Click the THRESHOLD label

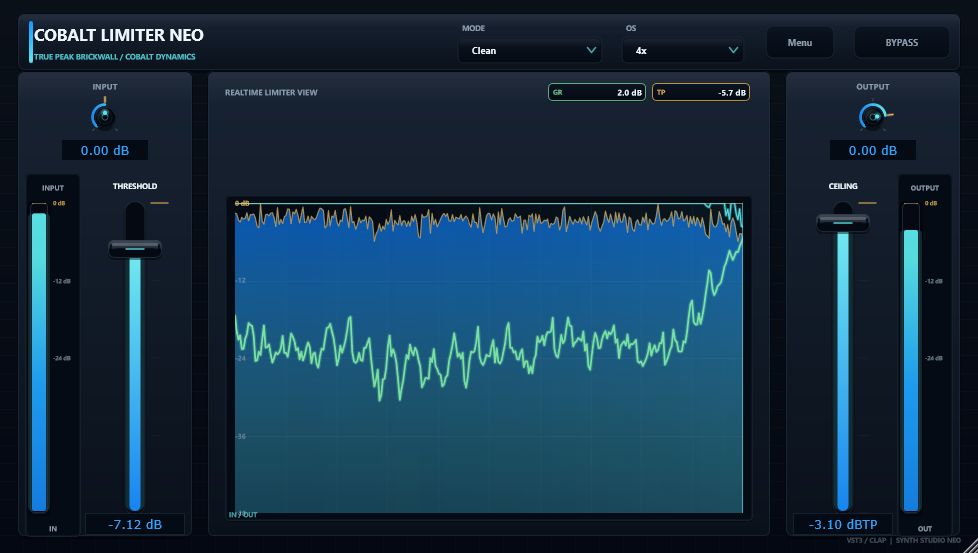[x=135, y=186]
